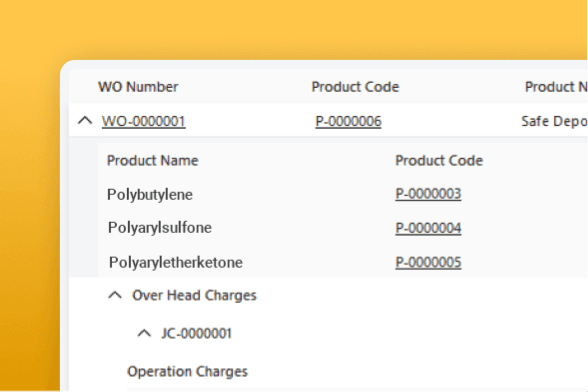This screenshot has height=392, width=588.
Task: Click the Safe Depo product name cell
Action: pos(554,121)
